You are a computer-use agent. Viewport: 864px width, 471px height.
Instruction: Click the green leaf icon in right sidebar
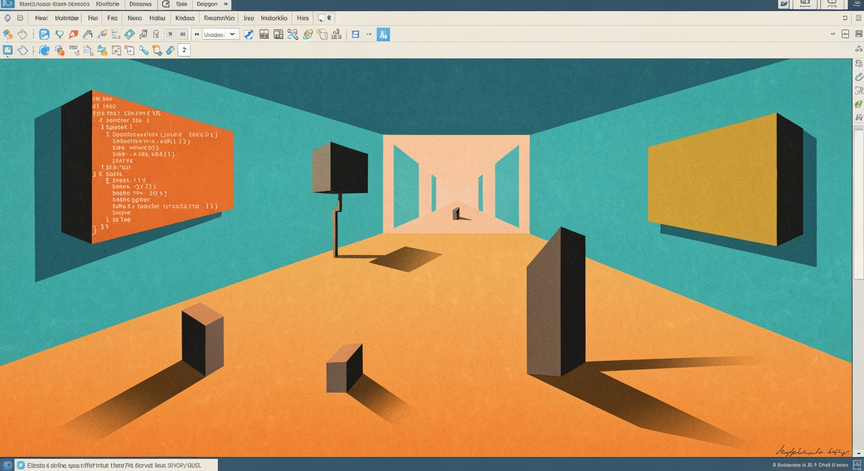tap(858, 104)
